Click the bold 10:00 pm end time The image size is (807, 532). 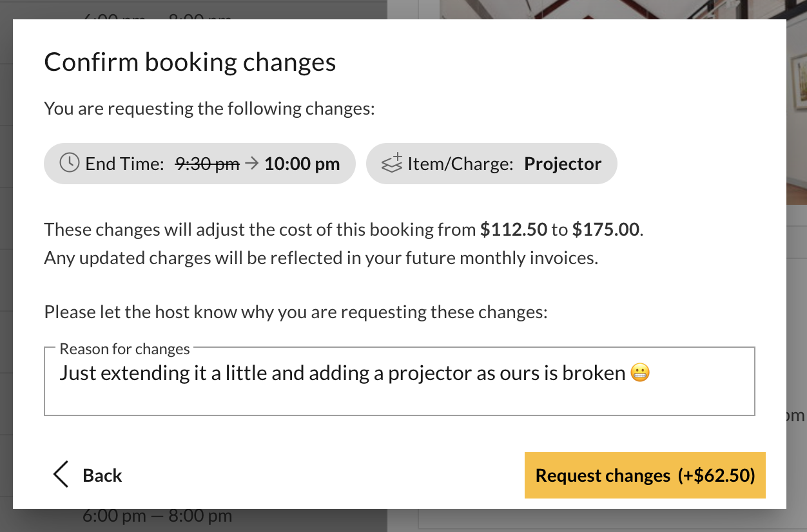click(302, 164)
